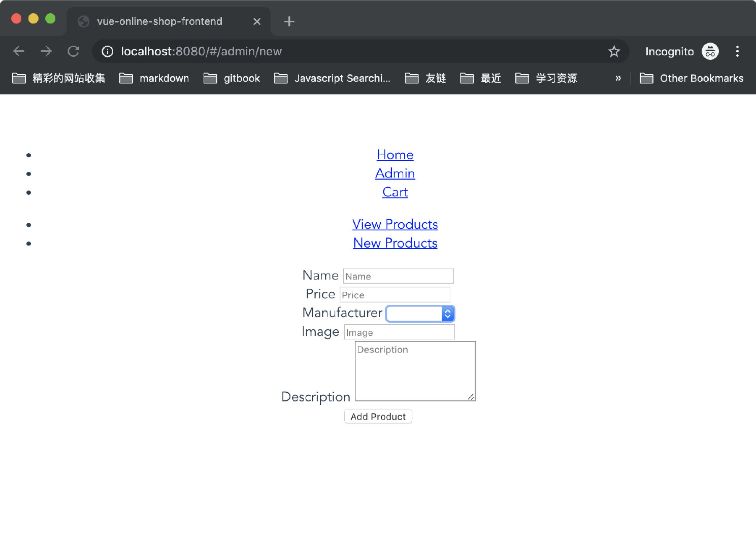Click the Name input field
This screenshot has height=548, width=756.
(399, 276)
